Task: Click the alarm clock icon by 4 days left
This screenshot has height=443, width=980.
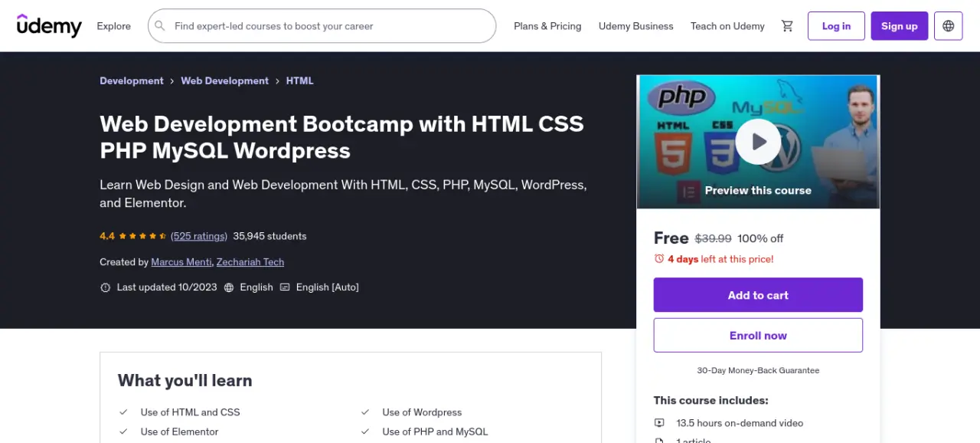Action: tap(659, 259)
